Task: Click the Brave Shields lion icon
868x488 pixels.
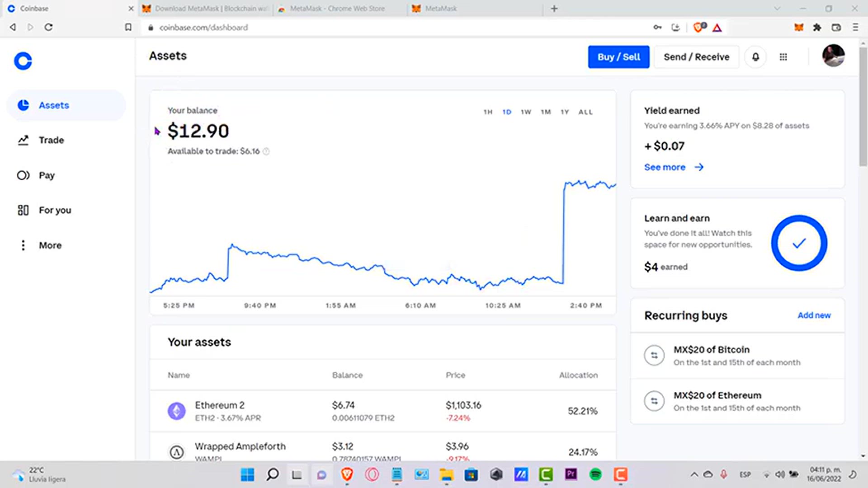Action: tap(699, 28)
